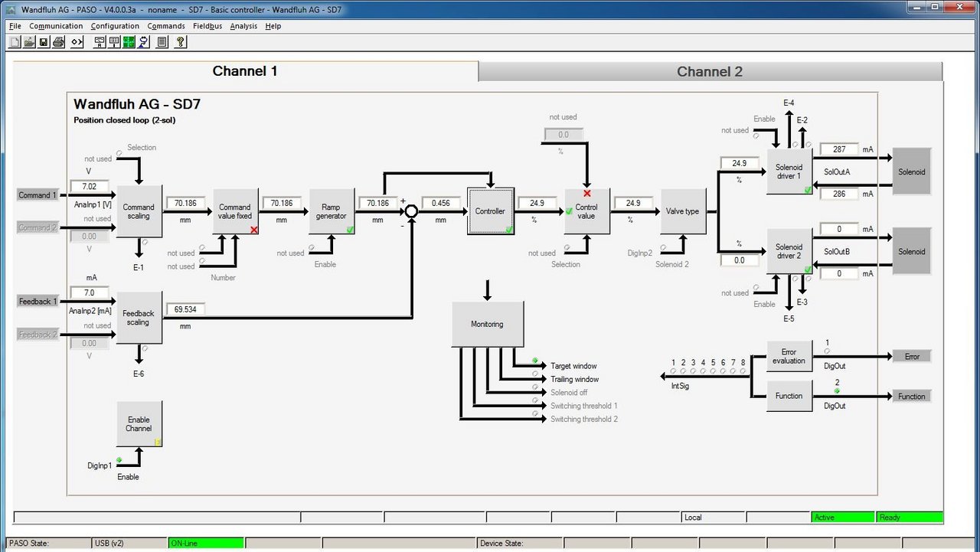Open the Solenoid driver 1 block
Viewport: 980px width, 552px height.
tap(789, 171)
